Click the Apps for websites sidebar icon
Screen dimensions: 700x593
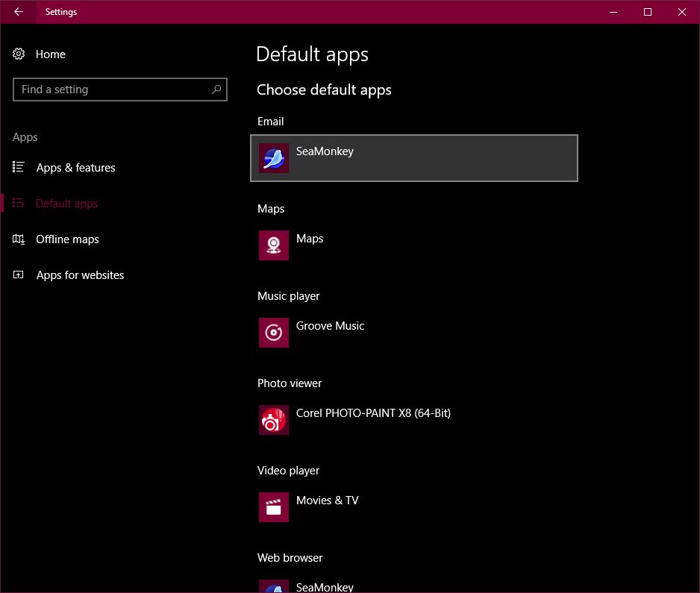(x=19, y=275)
